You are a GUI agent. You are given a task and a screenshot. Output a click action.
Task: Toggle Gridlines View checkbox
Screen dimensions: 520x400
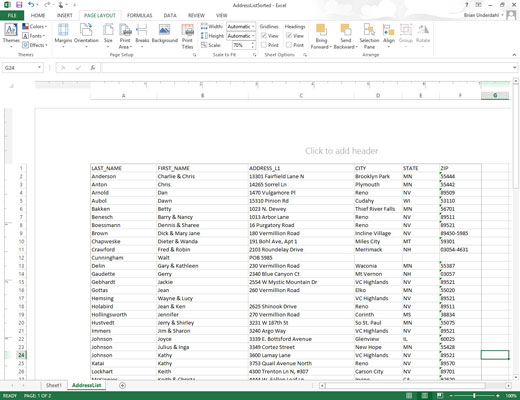[x=264, y=36]
